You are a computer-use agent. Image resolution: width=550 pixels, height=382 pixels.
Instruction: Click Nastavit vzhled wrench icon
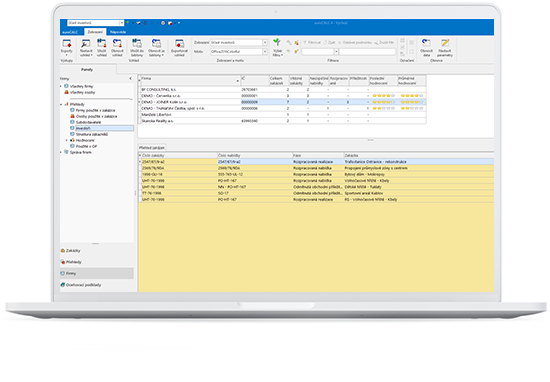tap(86, 43)
